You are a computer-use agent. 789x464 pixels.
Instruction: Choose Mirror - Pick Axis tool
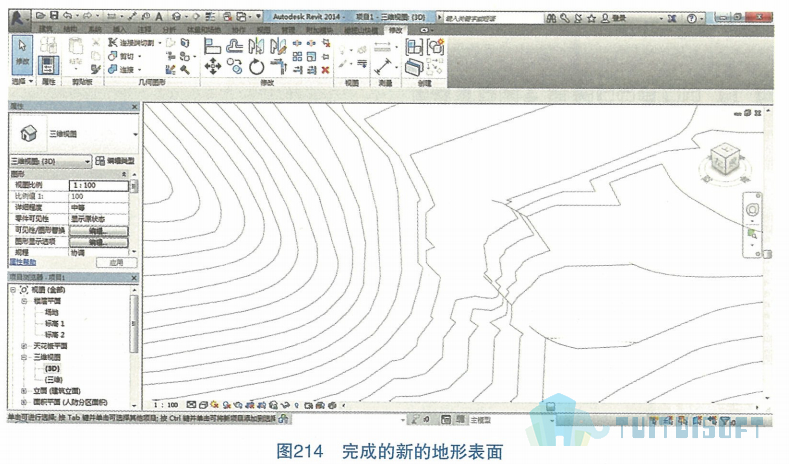click(x=256, y=46)
